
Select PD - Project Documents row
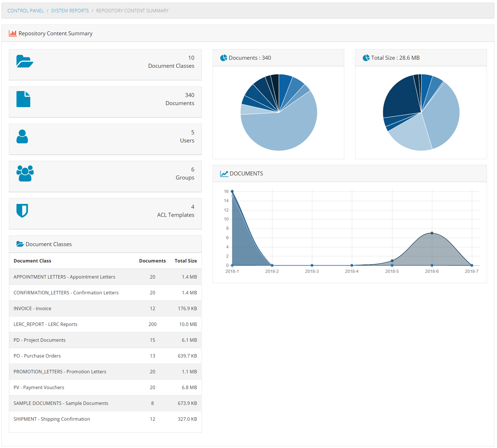tap(105, 340)
